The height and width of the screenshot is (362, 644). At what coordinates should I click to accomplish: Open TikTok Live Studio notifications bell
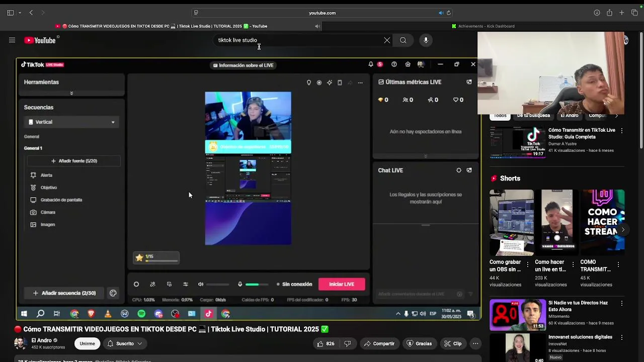pos(371,64)
